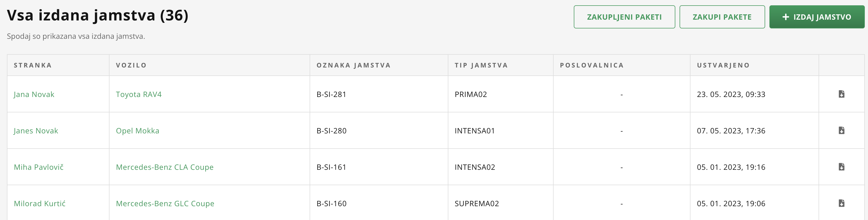This screenshot has height=220, width=868.
Task: Open customer Jana Novak
Action: [34, 94]
